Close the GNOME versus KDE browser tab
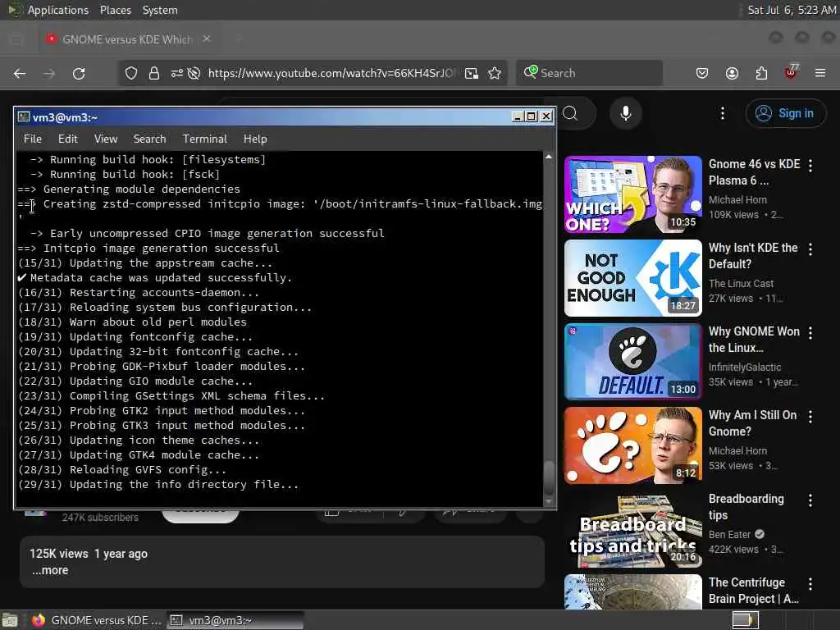 (207, 39)
